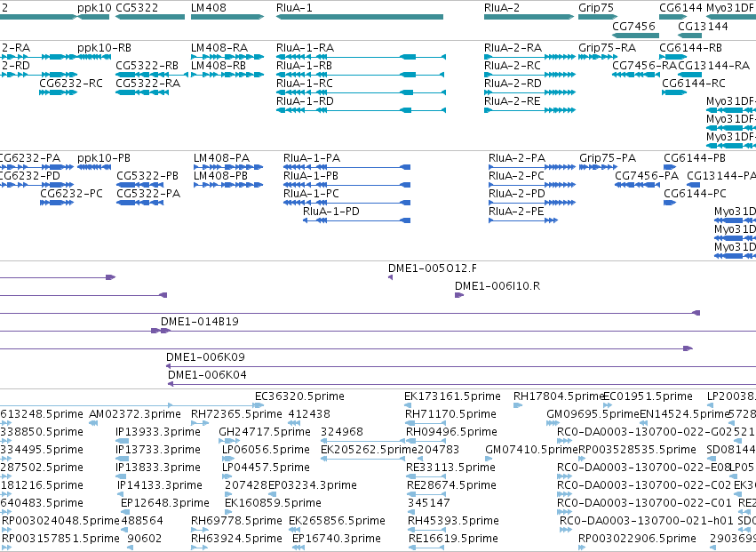Select the CG5322-RA transcript label
Screen dimensions: 756x552
[x=148, y=84]
